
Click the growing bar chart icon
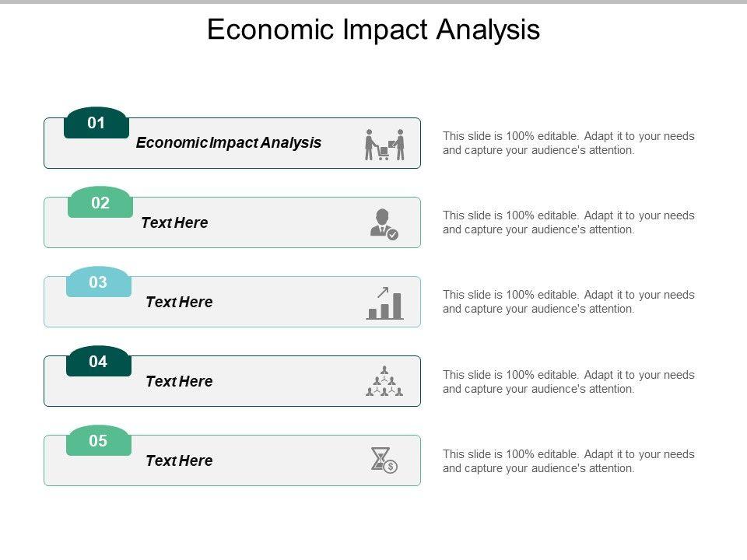tap(385, 303)
